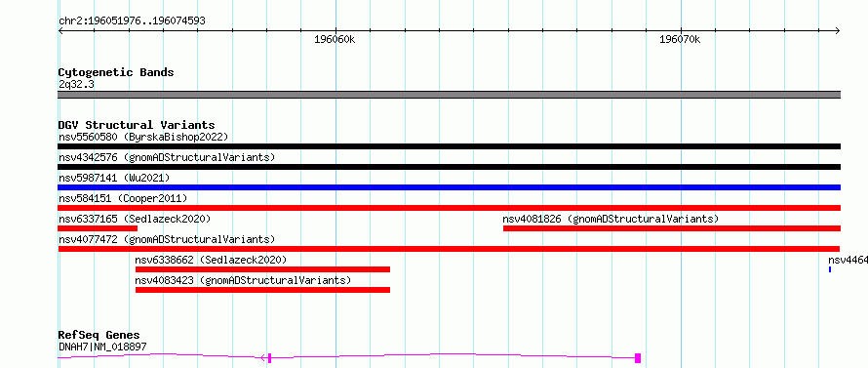Click black bar under nsv4342576
Image resolution: width=868 pixels, height=368 pixels.
[x=449, y=167]
